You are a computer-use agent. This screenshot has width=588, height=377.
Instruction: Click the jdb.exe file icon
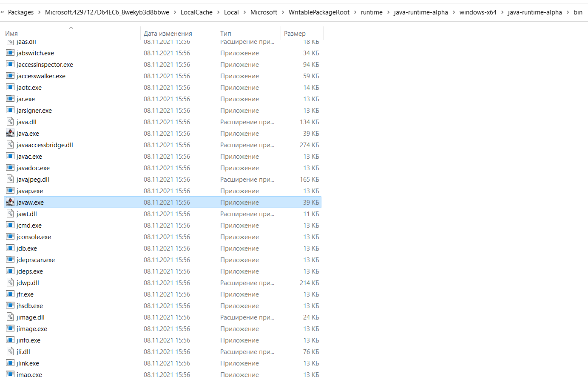[10, 248]
